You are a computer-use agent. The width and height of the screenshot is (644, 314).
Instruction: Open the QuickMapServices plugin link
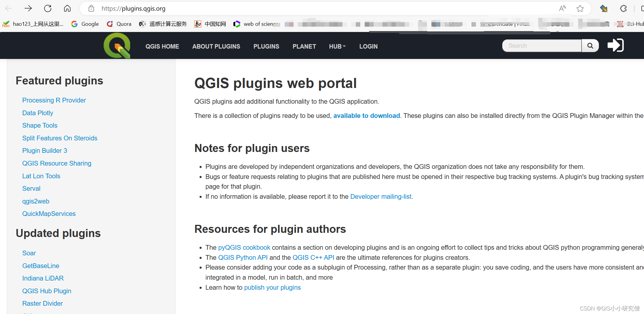pos(49,214)
